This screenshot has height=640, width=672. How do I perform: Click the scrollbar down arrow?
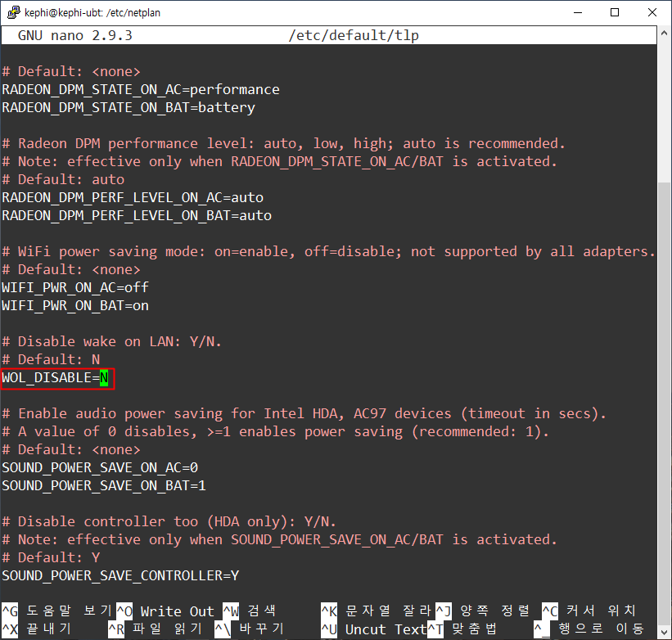[665, 633]
